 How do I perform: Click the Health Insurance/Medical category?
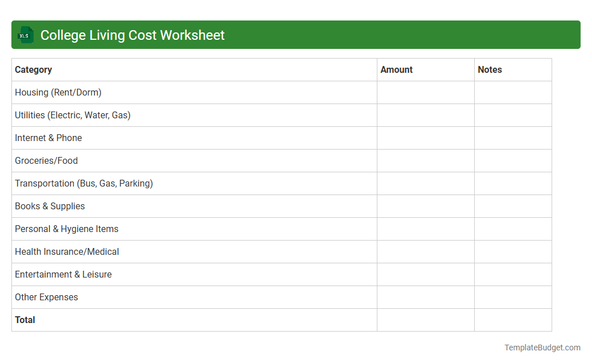[67, 251]
